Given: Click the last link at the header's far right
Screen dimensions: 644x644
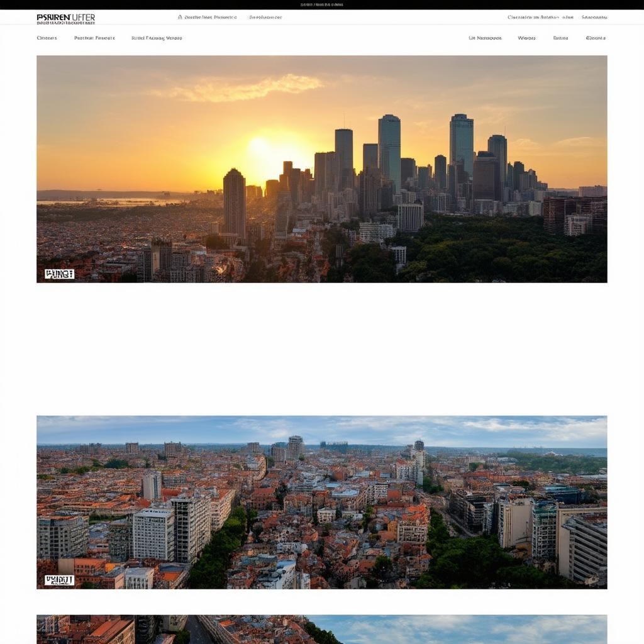Looking at the screenshot, I should 594,18.
